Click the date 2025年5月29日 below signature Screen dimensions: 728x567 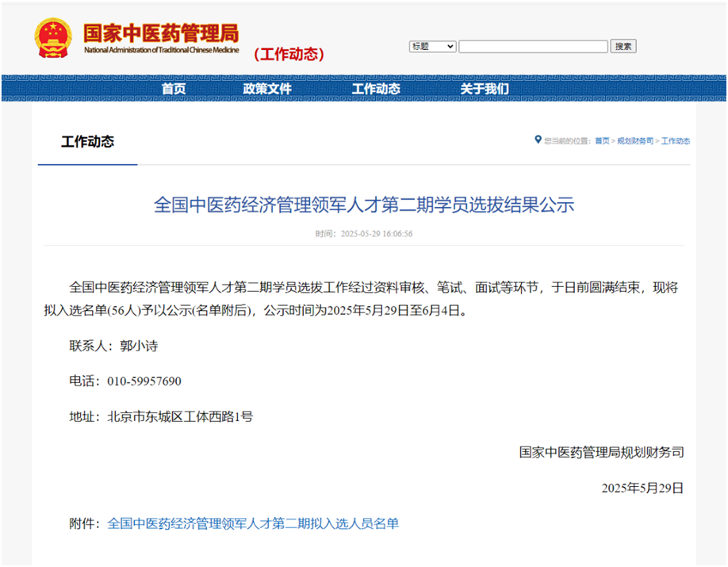642,488
